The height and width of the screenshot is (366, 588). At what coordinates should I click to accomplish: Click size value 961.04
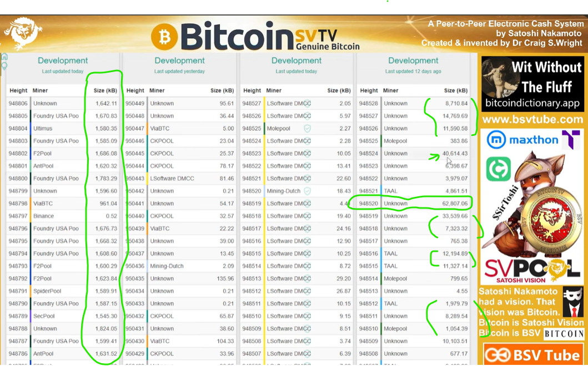(108, 204)
